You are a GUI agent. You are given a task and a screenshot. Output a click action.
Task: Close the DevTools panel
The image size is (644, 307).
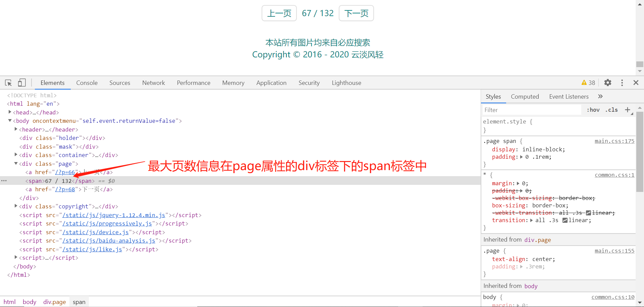pos(636,83)
